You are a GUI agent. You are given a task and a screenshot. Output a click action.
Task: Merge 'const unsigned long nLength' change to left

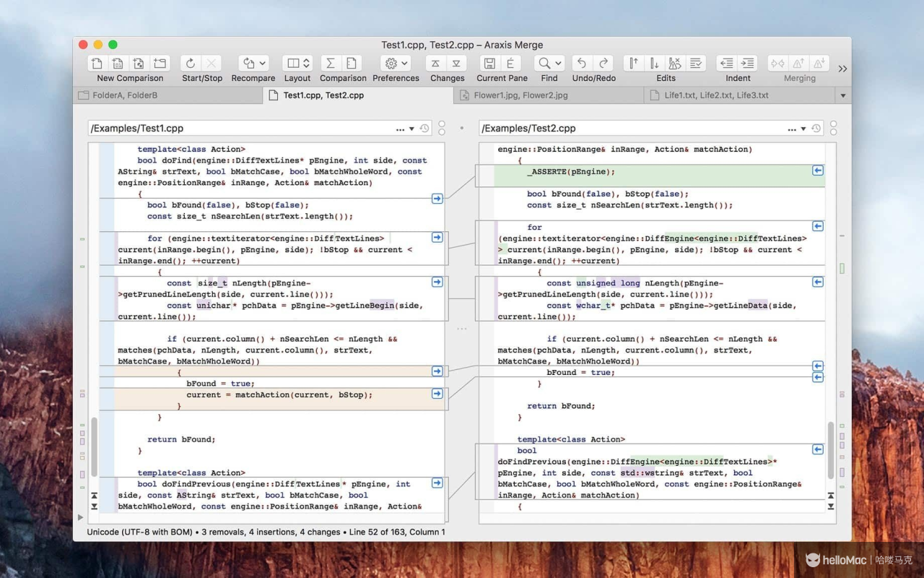818,282
